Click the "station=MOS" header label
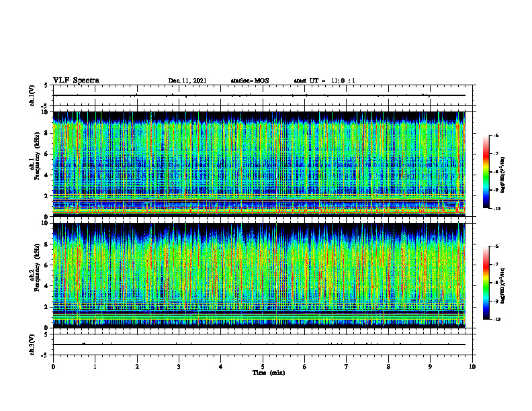The image size is (532, 411). click(250, 81)
